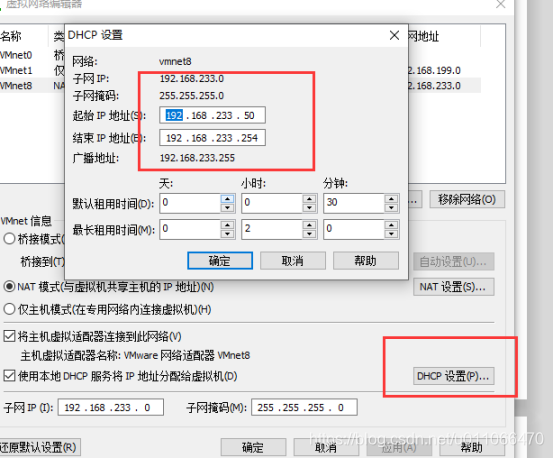Image resolution: width=554 pixels, height=458 pixels.
Task: Decrease max lease minutes down arrow
Action: pyautogui.click(x=391, y=234)
